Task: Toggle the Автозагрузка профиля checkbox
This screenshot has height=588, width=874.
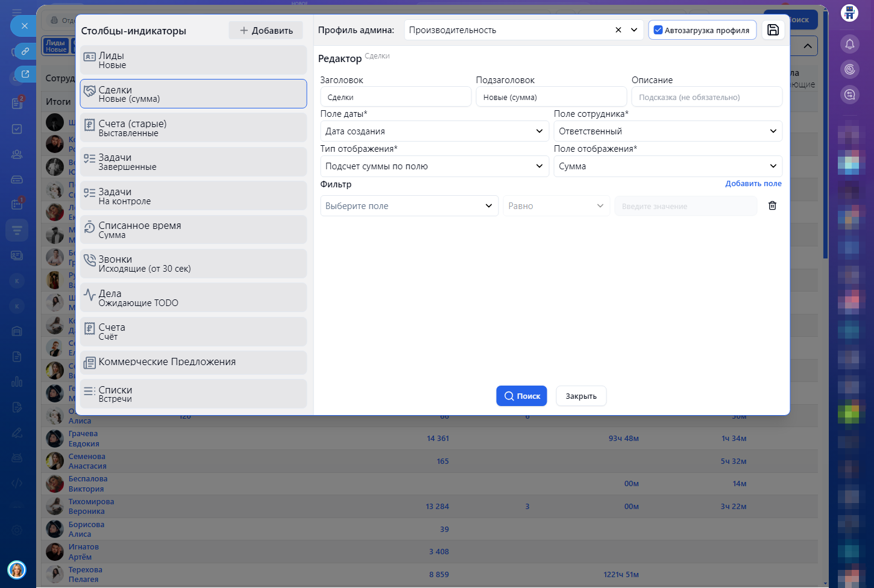Action: click(658, 30)
